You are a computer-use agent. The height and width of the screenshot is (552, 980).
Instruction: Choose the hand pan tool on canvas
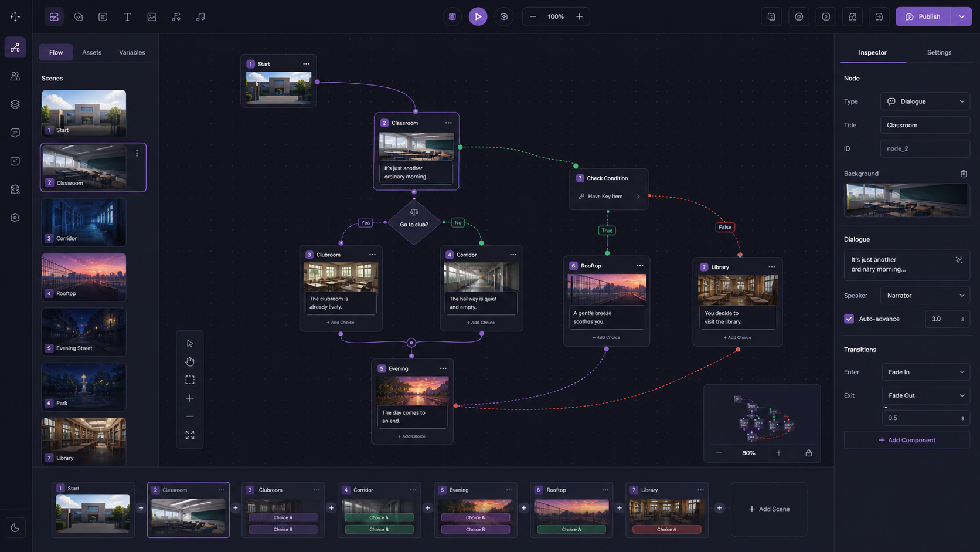click(190, 361)
